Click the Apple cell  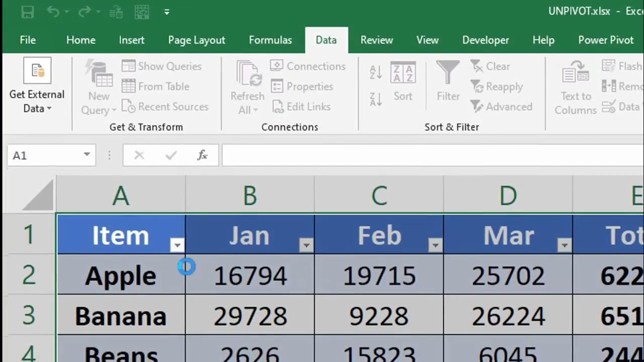click(121, 275)
